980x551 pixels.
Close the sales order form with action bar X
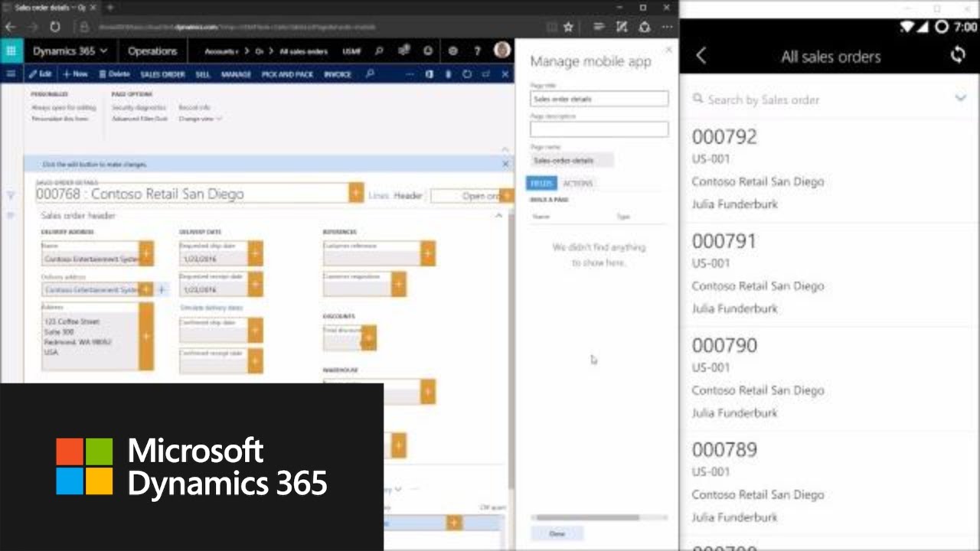505,74
